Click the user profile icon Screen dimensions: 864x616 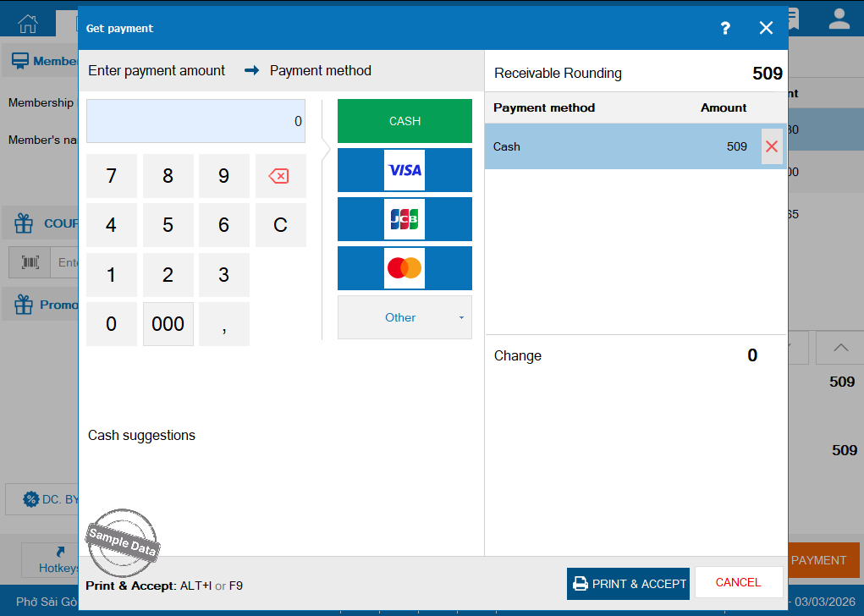pyautogui.click(x=839, y=20)
